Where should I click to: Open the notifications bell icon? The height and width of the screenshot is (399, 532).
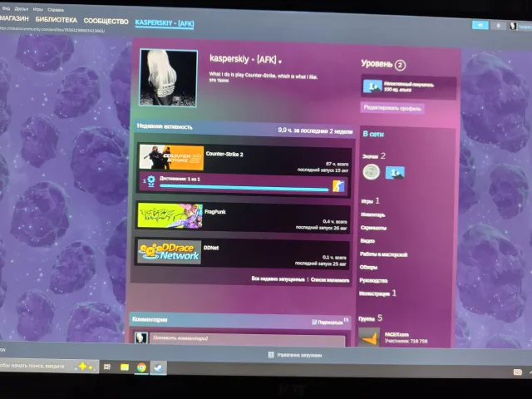pyautogui.click(x=498, y=26)
